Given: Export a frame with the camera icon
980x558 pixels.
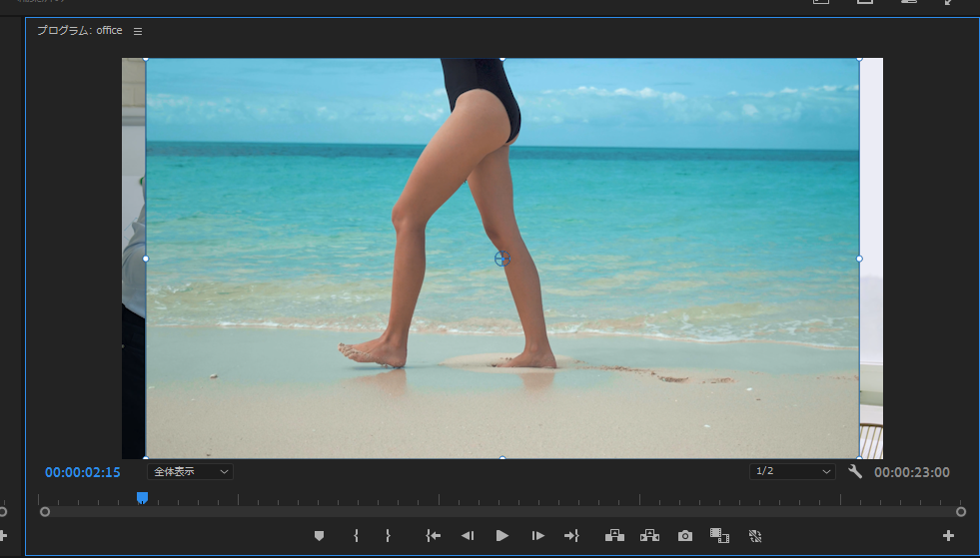Looking at the screenshot, I should [x=684, y=536].
